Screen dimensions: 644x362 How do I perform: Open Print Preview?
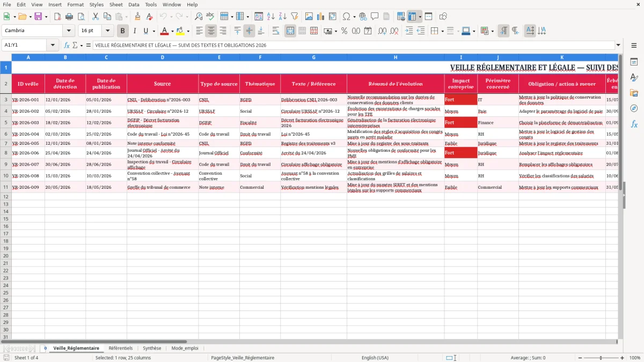[81, 17]
